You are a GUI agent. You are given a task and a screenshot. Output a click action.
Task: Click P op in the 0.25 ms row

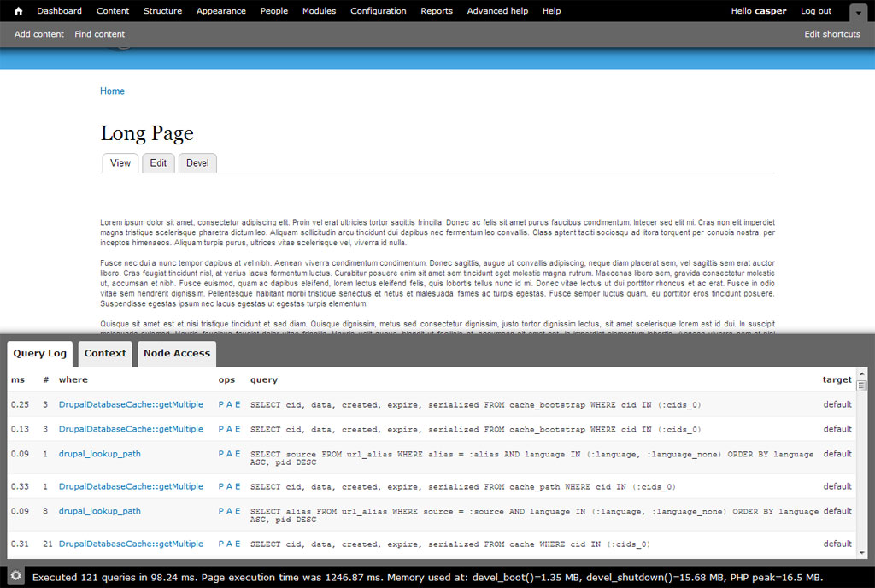tap(221, 404)
